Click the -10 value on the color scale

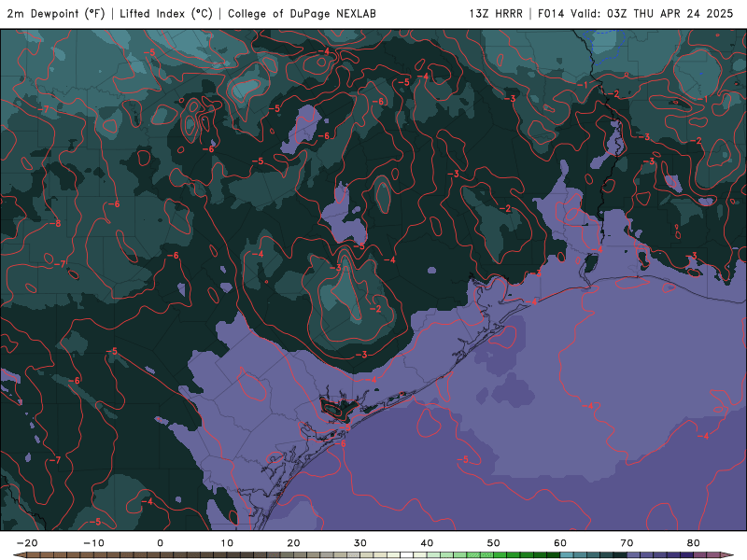coord(93,543)
